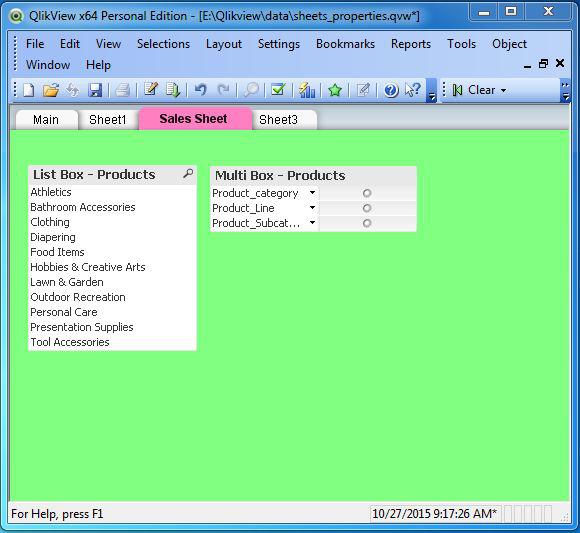
Task: Undo the last layout change
Action: 200,90
